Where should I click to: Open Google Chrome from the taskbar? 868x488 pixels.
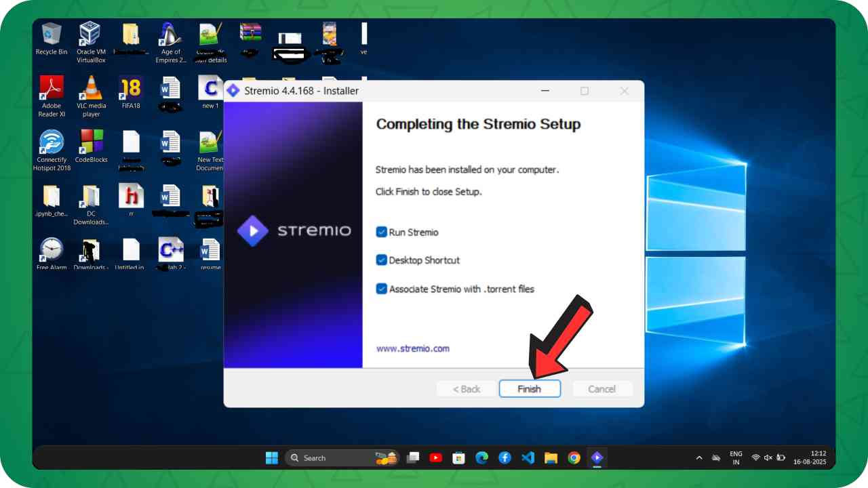pos(574,458)
